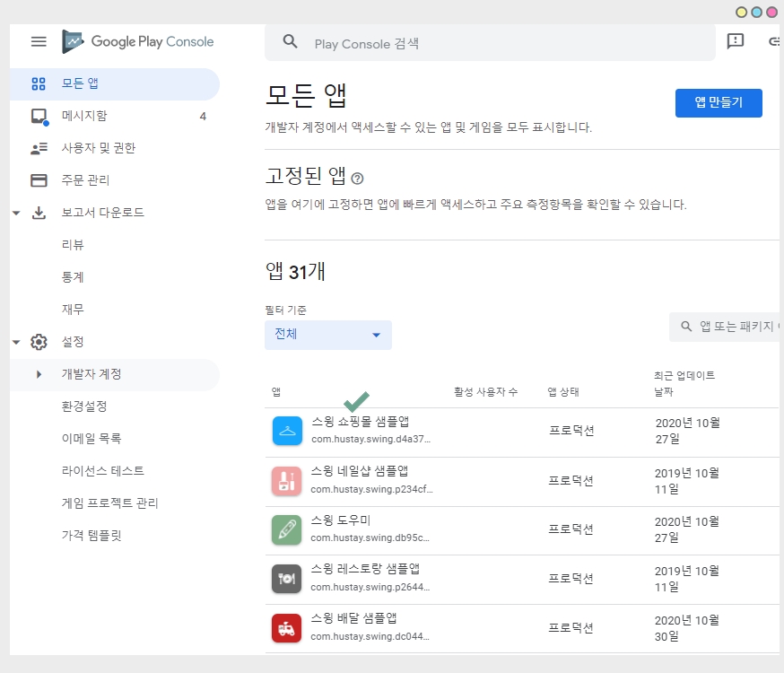Click the 모든 앱 grid icon
Image resolution: width=784 pixels, height=673 pixels.
[x=39, y=83]
